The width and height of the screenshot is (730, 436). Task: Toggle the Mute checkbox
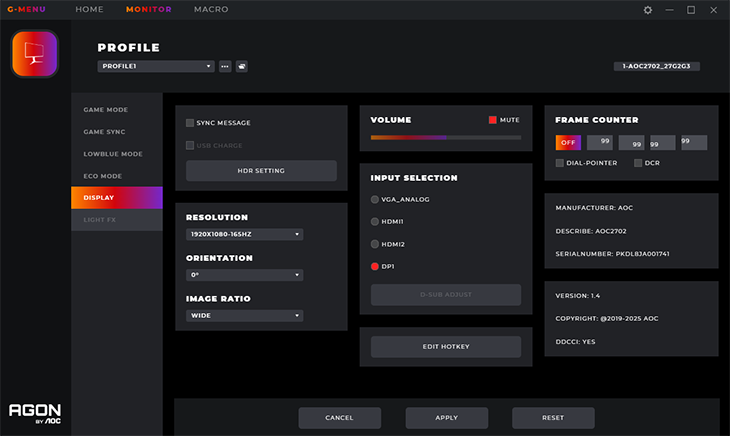[493, 120]
